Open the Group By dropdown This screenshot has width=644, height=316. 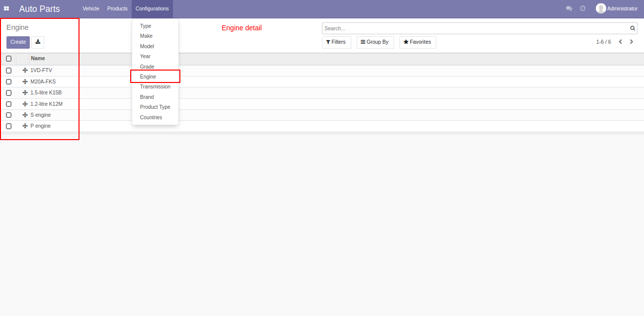(375, 42)
